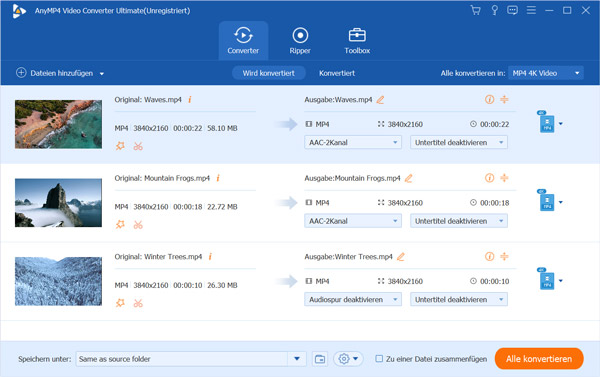Click the Waves.mp4 video thumbnail
The image size is (600, 377).
[x=58, y=124]
